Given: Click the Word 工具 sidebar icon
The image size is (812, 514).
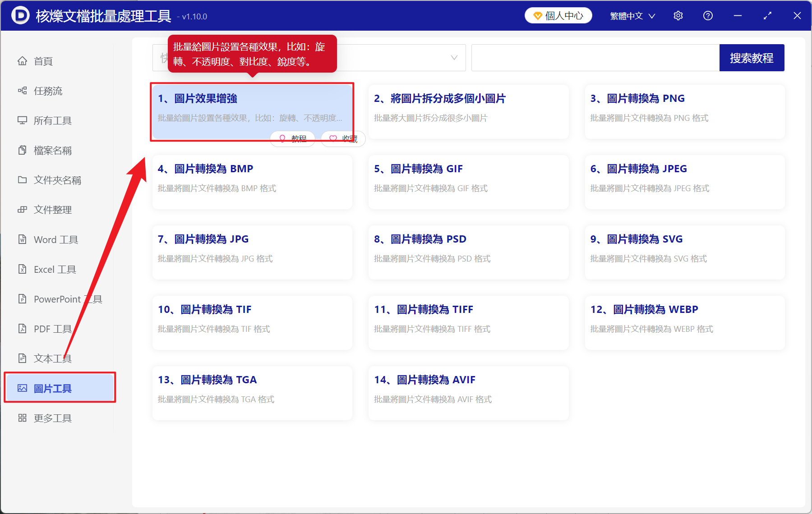Looking at the screenshot, I should [x=23, y=239].
